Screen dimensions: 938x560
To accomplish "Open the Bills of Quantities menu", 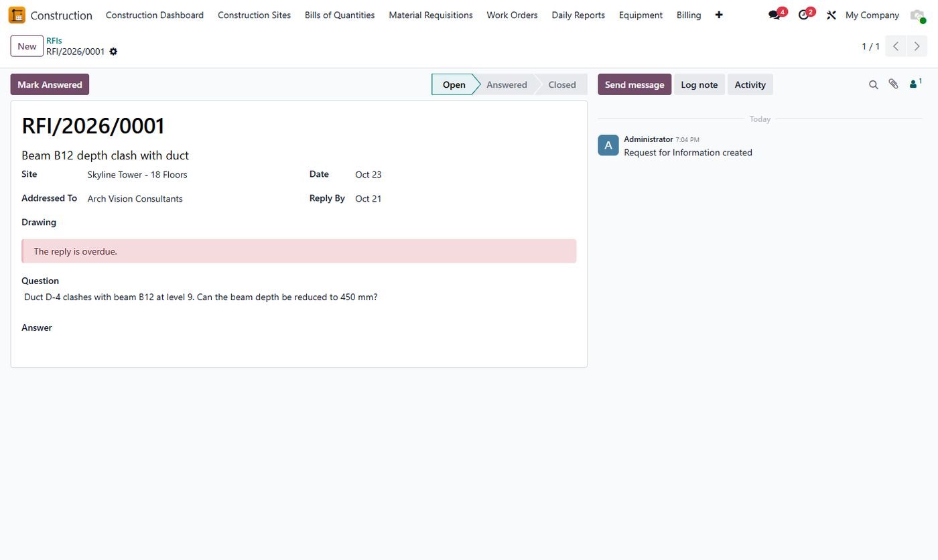I will pos(340,15).
